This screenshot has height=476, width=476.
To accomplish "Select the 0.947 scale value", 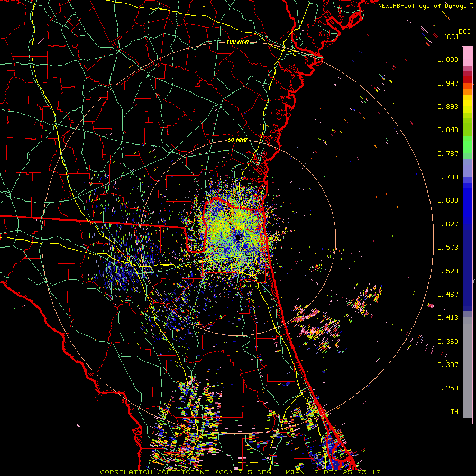I will (x=448, y=83).
